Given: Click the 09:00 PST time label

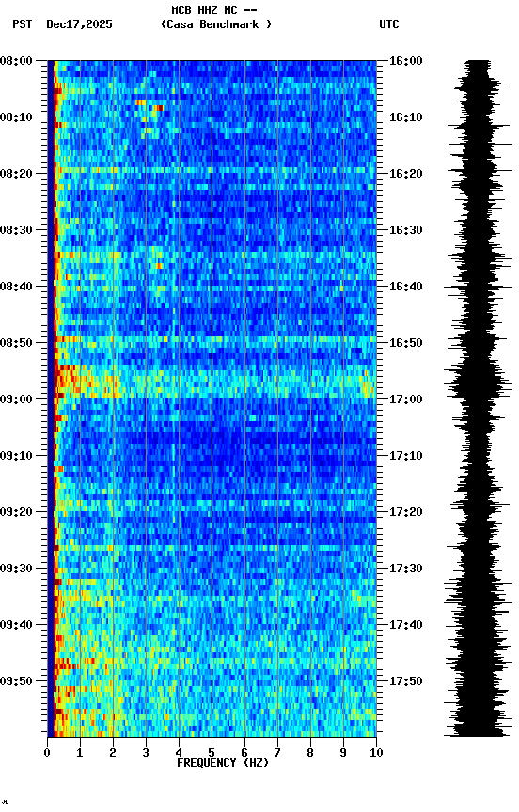Looking at the screenshot, I should click(16, 399).
